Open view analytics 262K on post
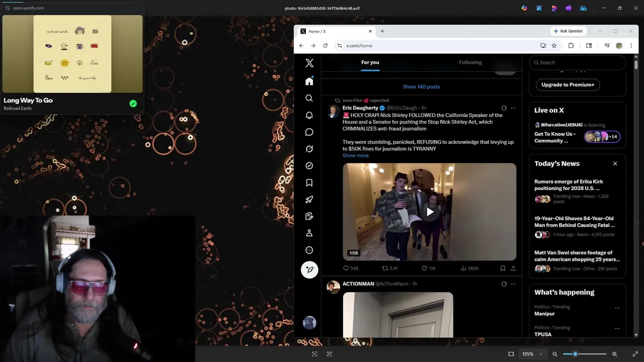644x362 pixels. tap(470, 268)
